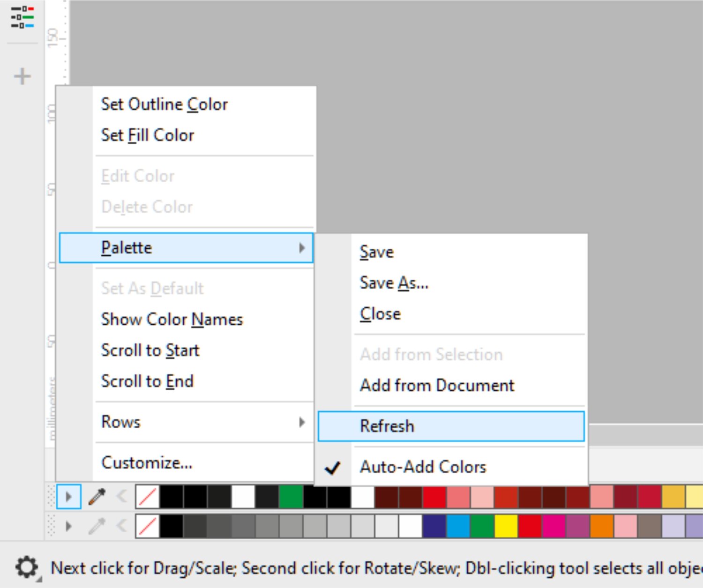This screenshot has width=703, height=588.
Task: Click the dimmed eyedropper in default palette
Action: (x=97, y=526)
